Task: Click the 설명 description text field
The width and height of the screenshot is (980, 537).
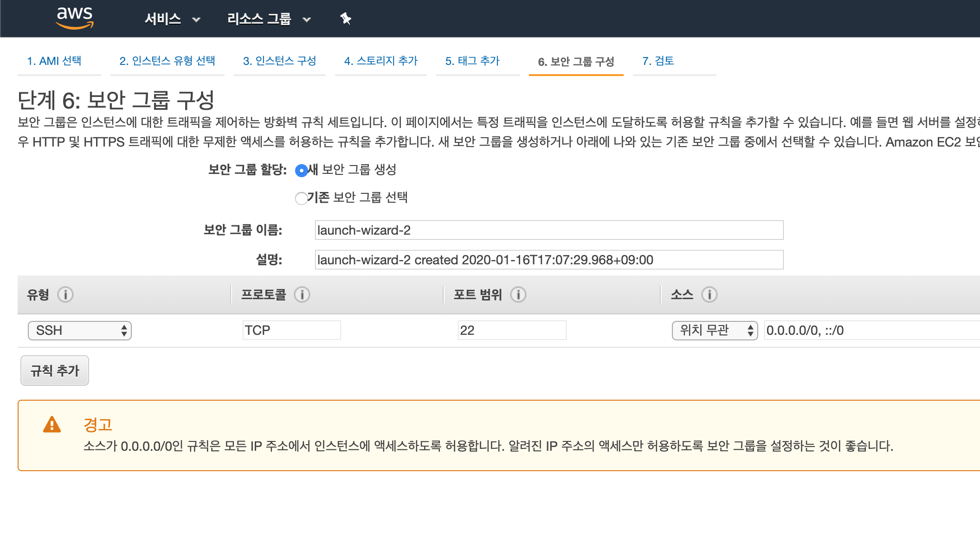Action: point(549,260)
